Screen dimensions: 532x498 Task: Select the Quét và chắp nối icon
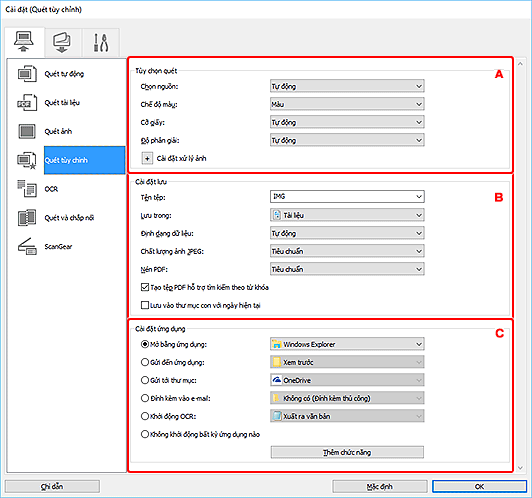pyautogui.click(x=26, y=217)
